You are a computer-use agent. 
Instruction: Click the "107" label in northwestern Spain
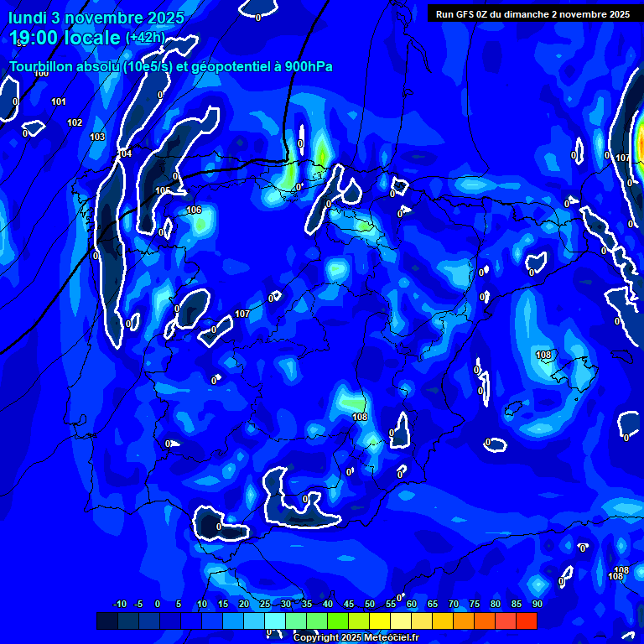click(x=242, y=314)
